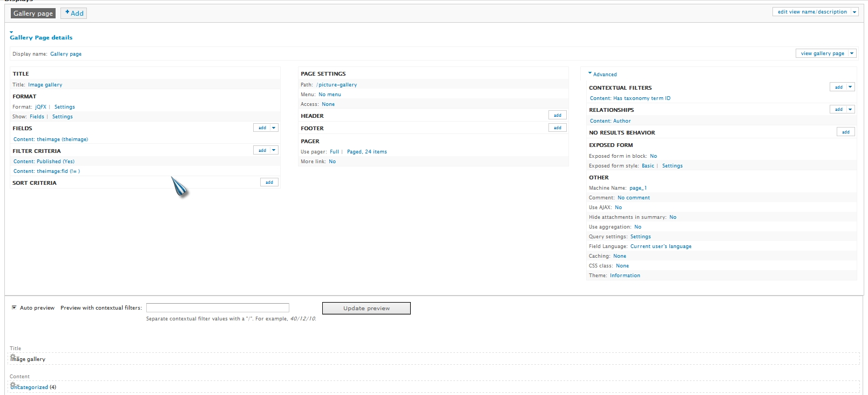The image size is (868, 395).
Task: Add a relationship
Action: (x=839, y=109)
